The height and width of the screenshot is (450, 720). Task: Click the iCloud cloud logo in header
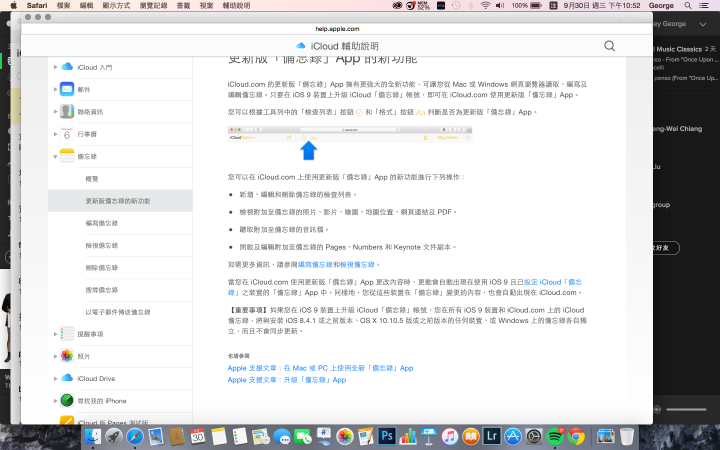tap(301, 46)
